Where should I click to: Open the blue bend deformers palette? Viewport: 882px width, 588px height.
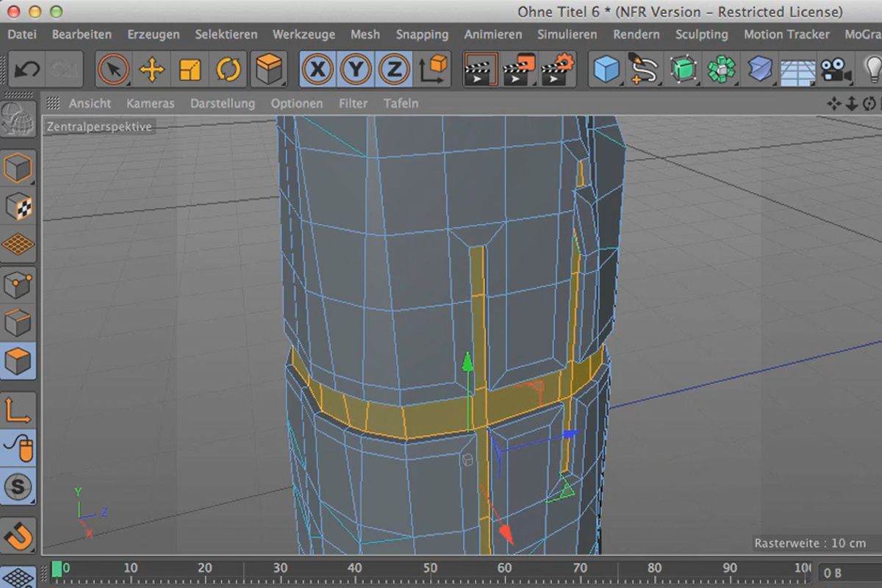(x=759, y=70)
